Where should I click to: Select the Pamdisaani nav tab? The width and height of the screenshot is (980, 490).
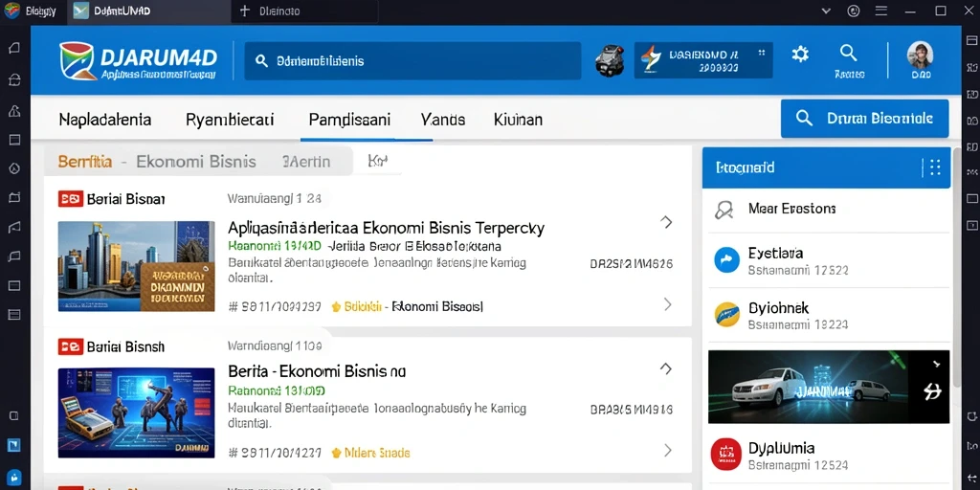(349, 119)
